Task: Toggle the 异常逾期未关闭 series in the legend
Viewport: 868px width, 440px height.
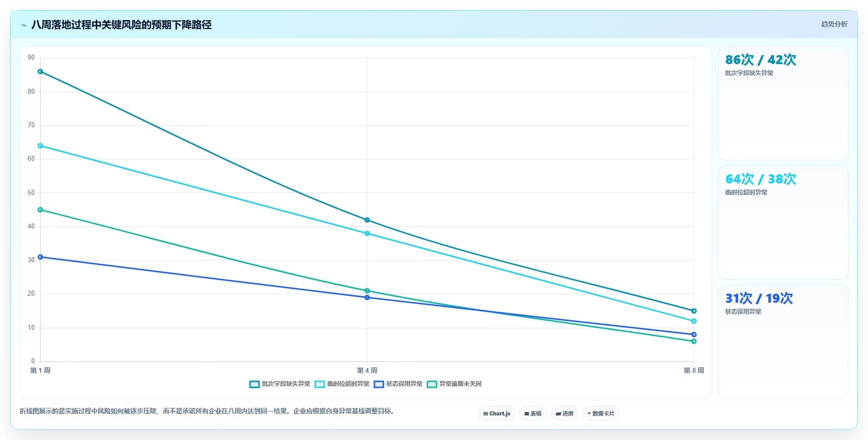Action: point(454,384)
